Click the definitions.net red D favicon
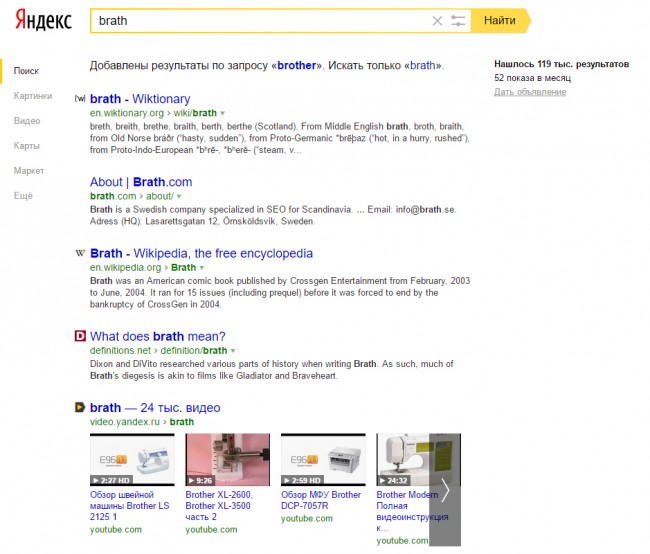This screenshot has height=554, width=650. point(80,337)
